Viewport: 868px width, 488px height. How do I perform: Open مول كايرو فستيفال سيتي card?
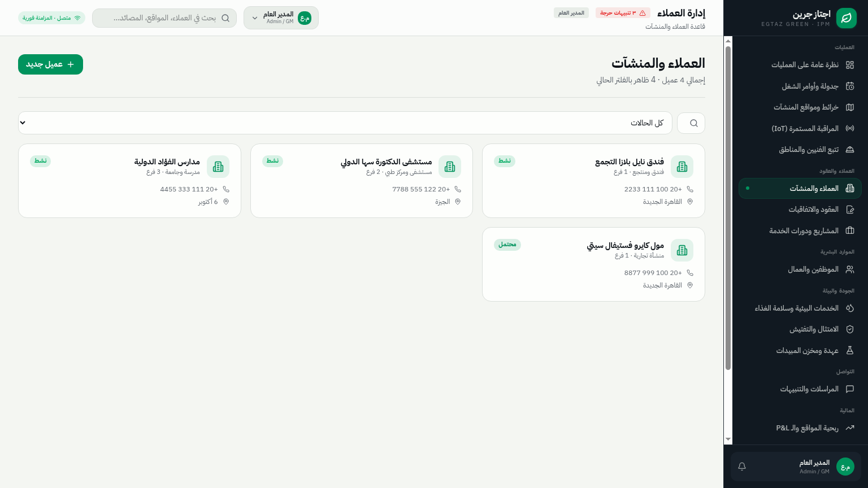pos(593,264)
